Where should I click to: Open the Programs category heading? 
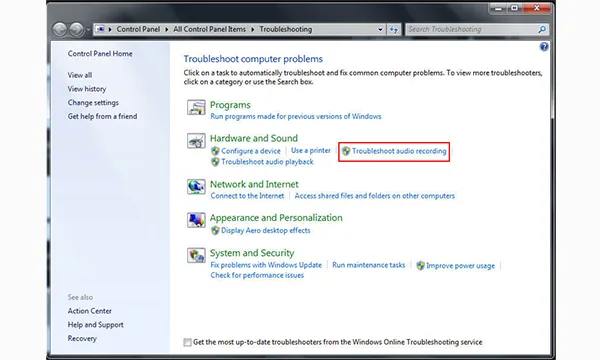(230, 105)
